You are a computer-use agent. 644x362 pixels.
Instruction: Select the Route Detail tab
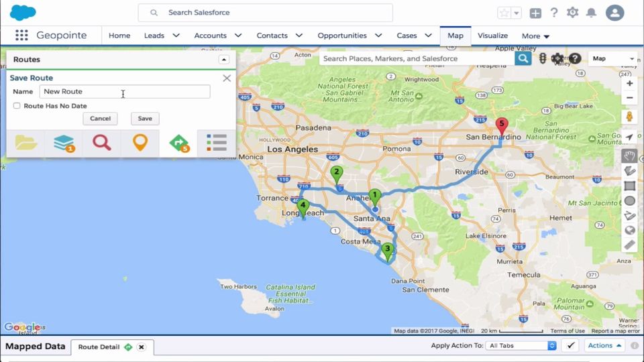point(99,347)
